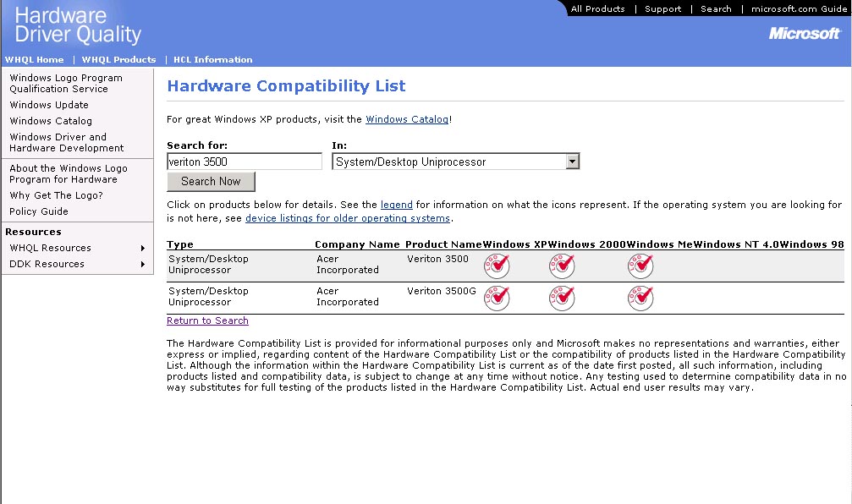Viewport: 852px width, 504px height.
Task: Go to HCL Information tab
Action: [x=212, y=60]
